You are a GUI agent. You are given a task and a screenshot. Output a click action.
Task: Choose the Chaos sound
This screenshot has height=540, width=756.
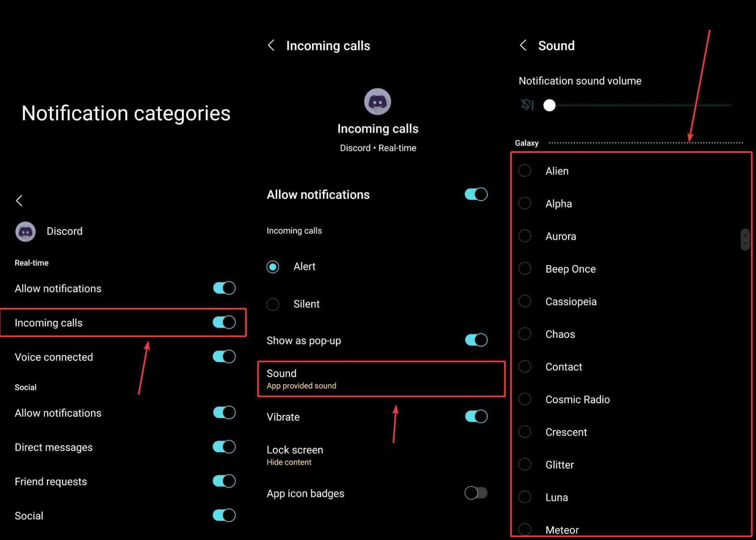(525, 334)
